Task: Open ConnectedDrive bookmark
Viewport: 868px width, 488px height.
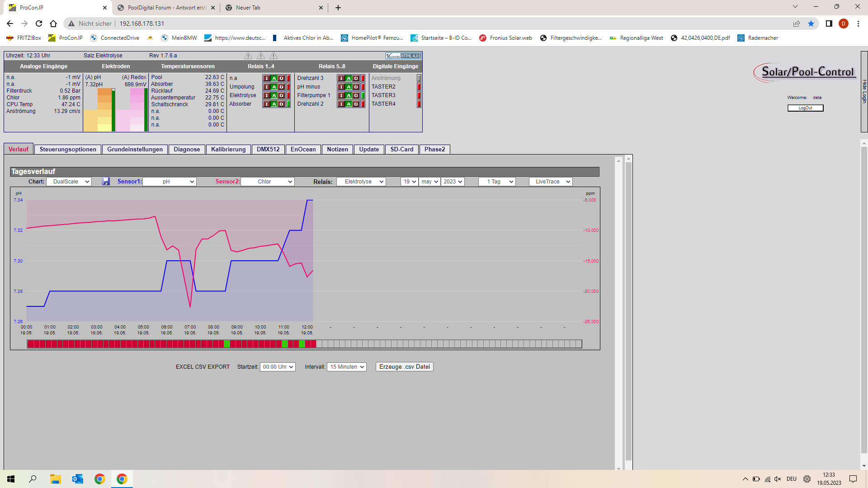Action: coord(115,38)
